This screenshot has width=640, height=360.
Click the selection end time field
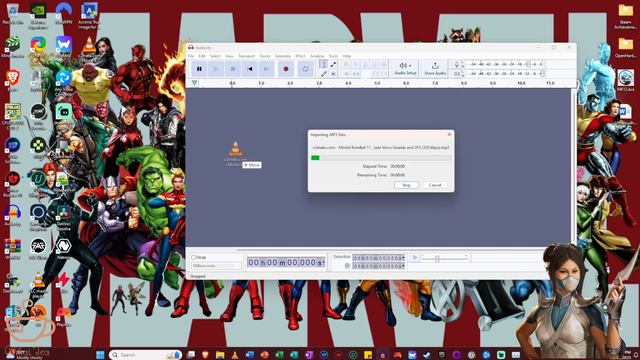(378, 266)
